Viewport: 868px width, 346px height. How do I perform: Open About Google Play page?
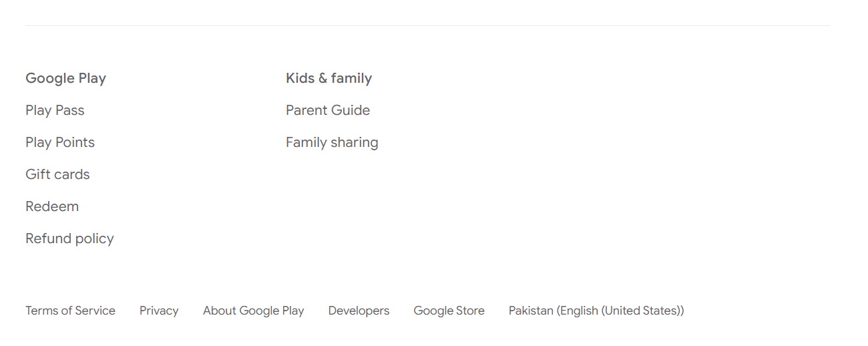pyautogui.click(x=253, y=311)
